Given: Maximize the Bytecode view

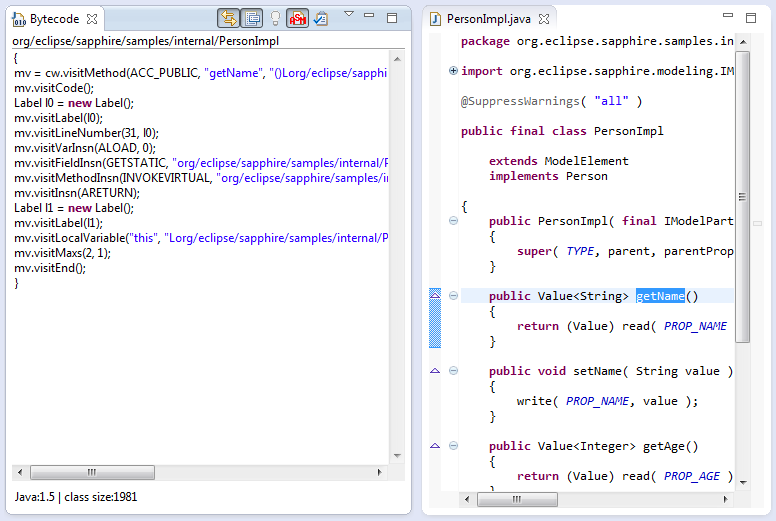Looking at the screenshot, I should pos(392,18).
